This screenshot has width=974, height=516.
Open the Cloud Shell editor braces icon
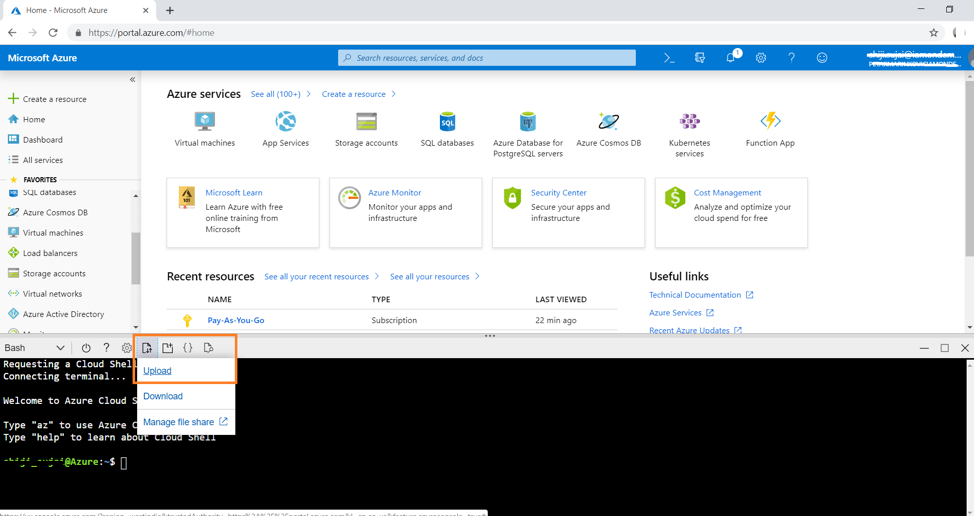pos(187,348)
